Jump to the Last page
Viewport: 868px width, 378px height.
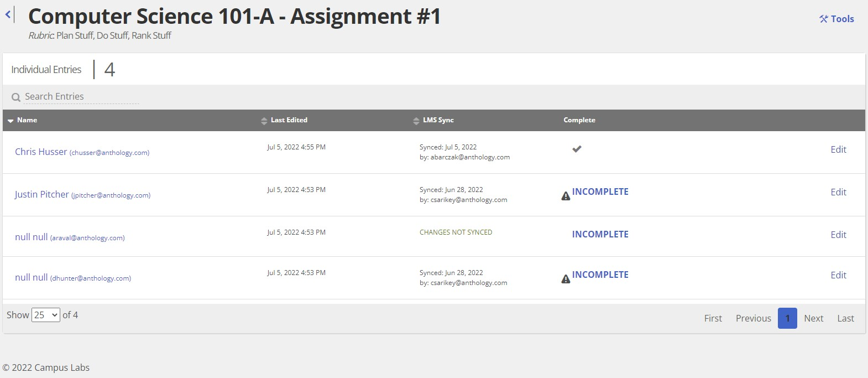tap(845, 318)
